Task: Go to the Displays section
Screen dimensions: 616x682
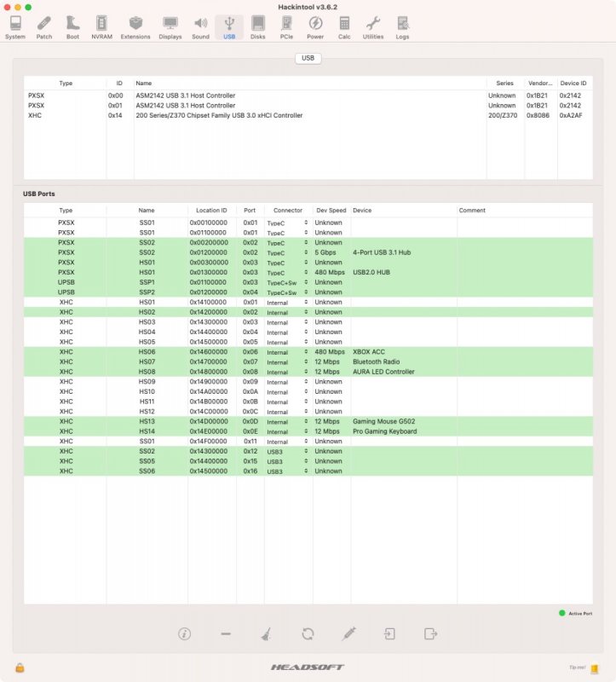Action: [170, 28]
